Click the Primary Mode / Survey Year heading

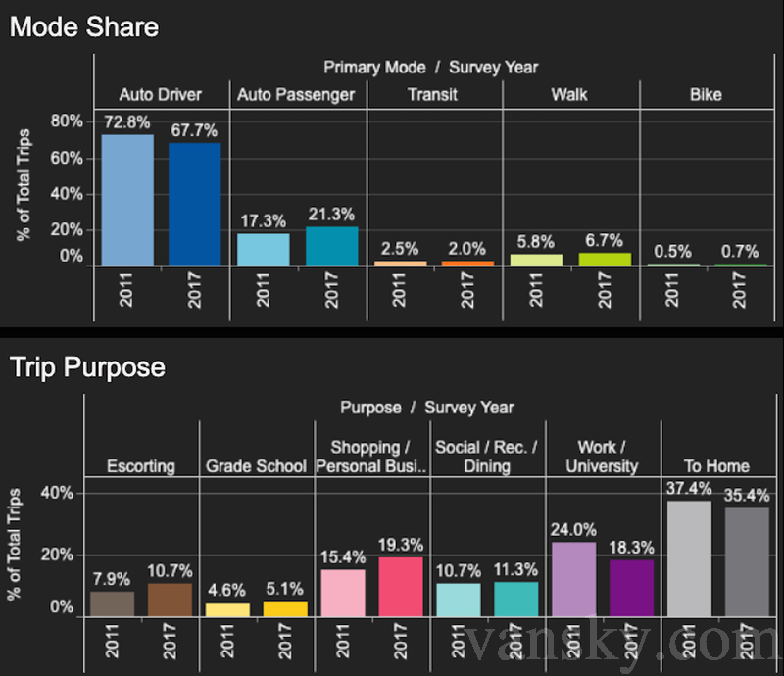coord(431,67)
